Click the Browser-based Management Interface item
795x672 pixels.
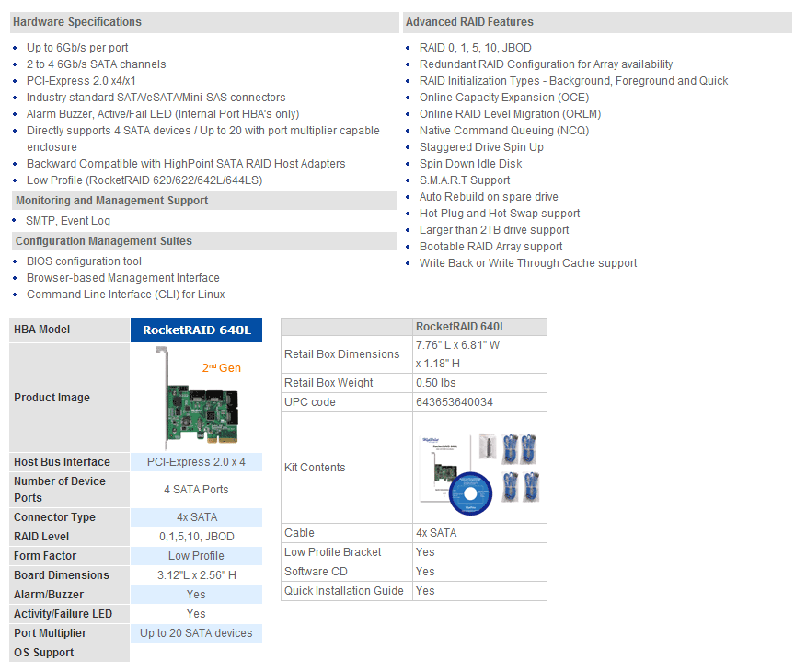pyautogui.click(x=123, y=278)
